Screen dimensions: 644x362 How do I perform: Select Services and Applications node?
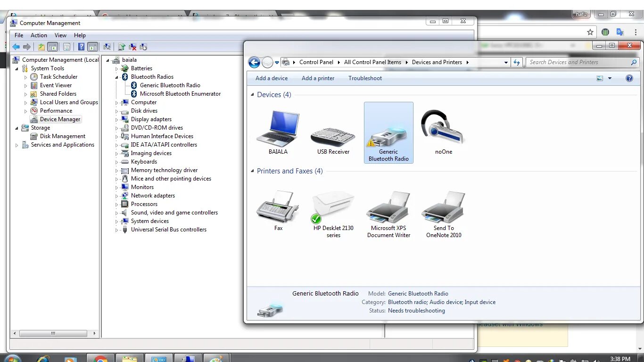click(63, 145)
